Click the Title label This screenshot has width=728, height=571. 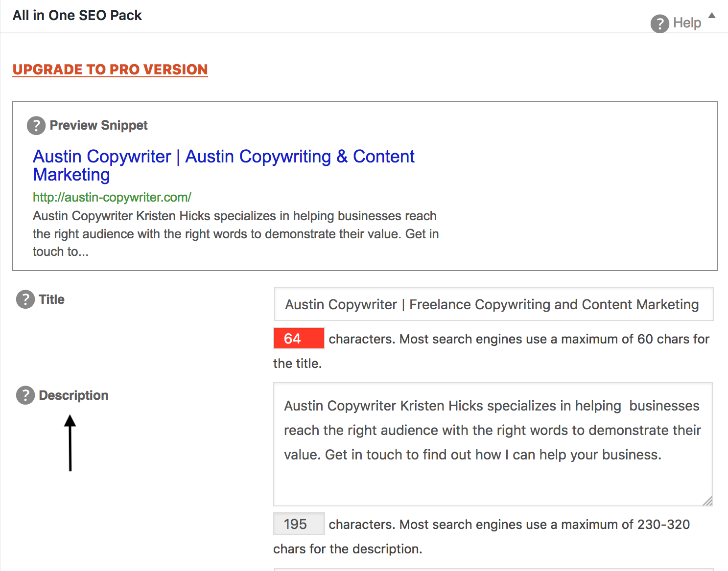[x=51, y=299]
